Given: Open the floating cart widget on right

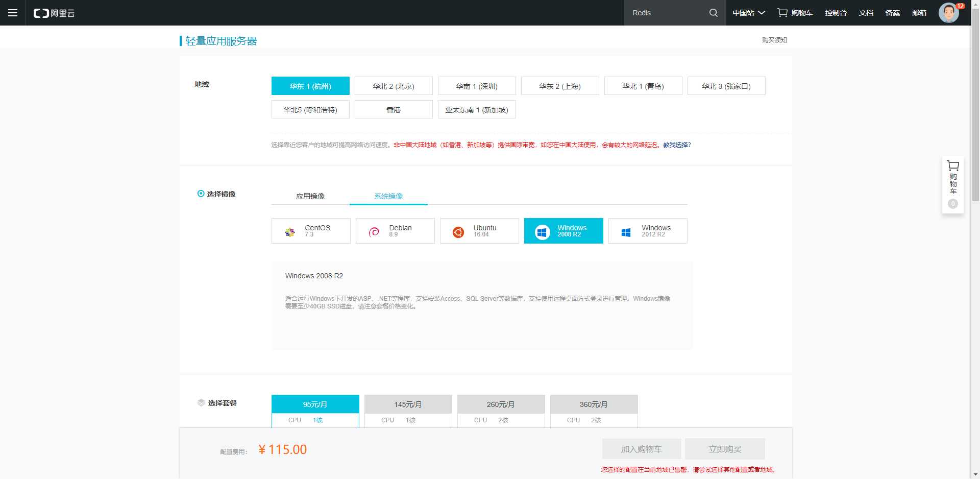Looking at the screenshot, I should [x=953, y=185].
